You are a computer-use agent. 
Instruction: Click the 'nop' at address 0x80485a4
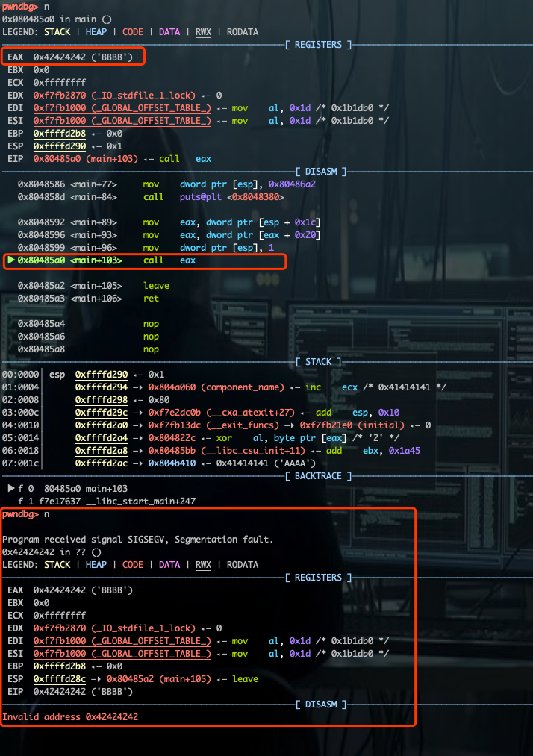click(151, 324)
